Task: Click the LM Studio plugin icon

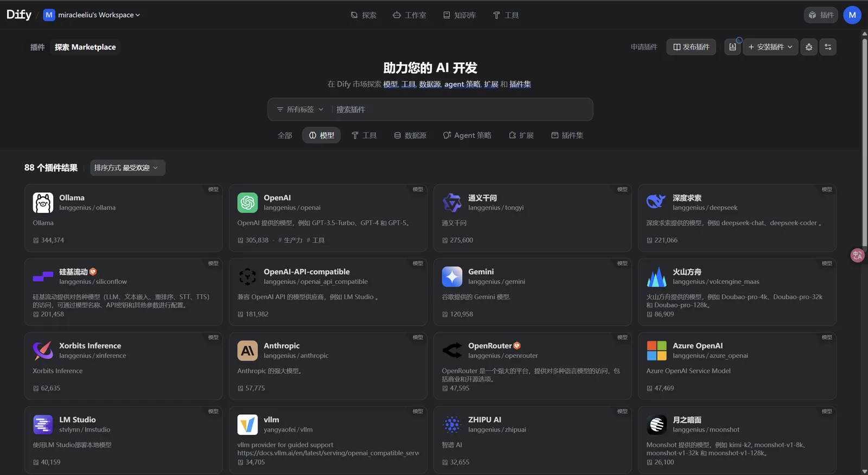Action: point(43,425)
